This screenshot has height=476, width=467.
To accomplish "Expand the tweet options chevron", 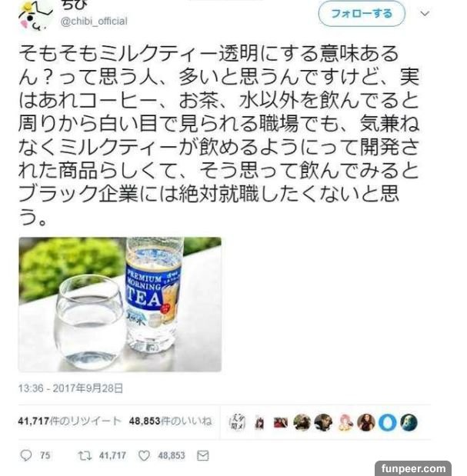I will tap(425, 14).
